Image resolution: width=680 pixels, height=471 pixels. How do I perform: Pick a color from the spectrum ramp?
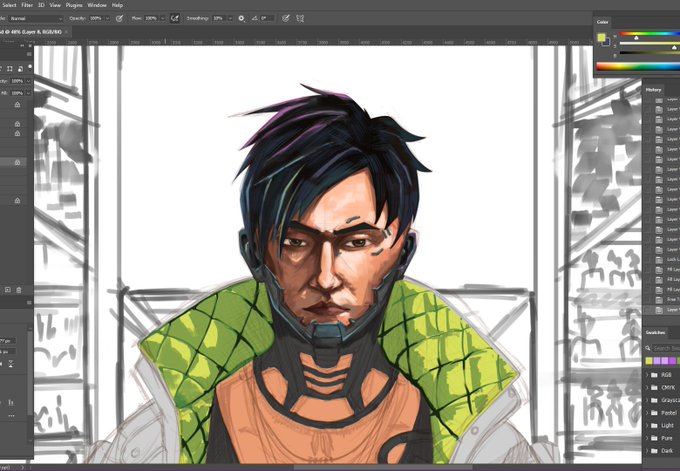(x=638, y=66)
